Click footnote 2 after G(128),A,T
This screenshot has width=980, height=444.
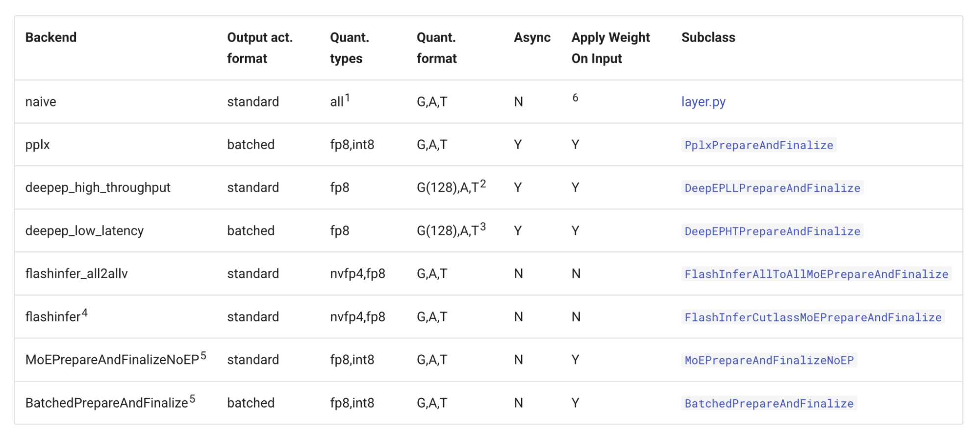(483, 184)
